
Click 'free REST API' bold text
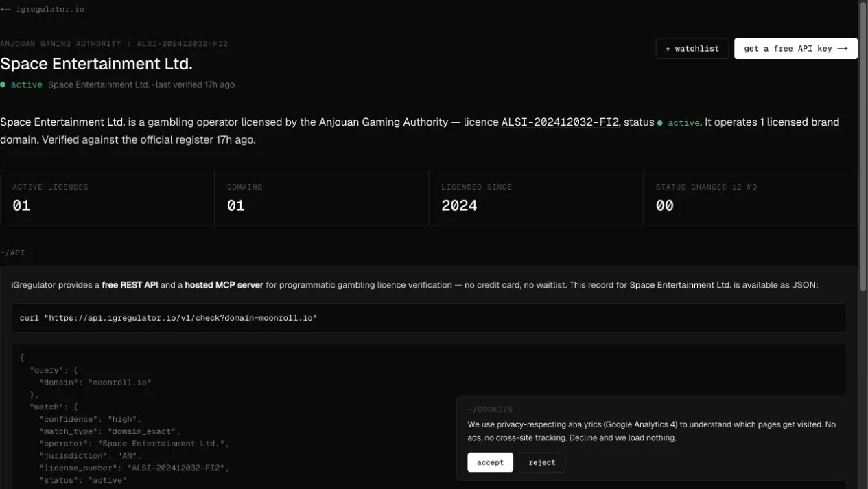pos(130,284)
